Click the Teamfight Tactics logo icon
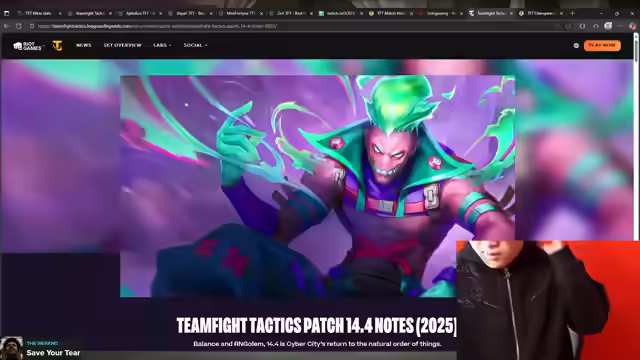The image size is (640, 360). tap(57, 46)
